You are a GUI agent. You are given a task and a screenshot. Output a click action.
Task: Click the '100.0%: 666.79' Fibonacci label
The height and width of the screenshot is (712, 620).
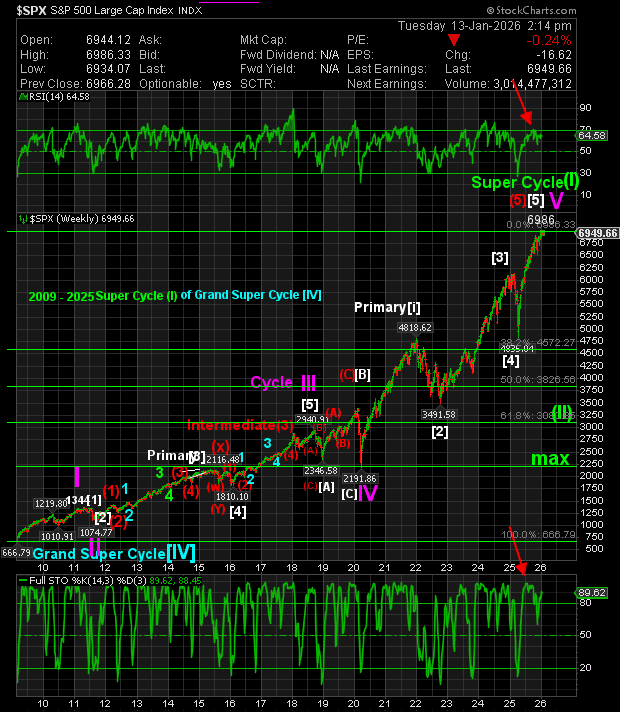[539, 535]
